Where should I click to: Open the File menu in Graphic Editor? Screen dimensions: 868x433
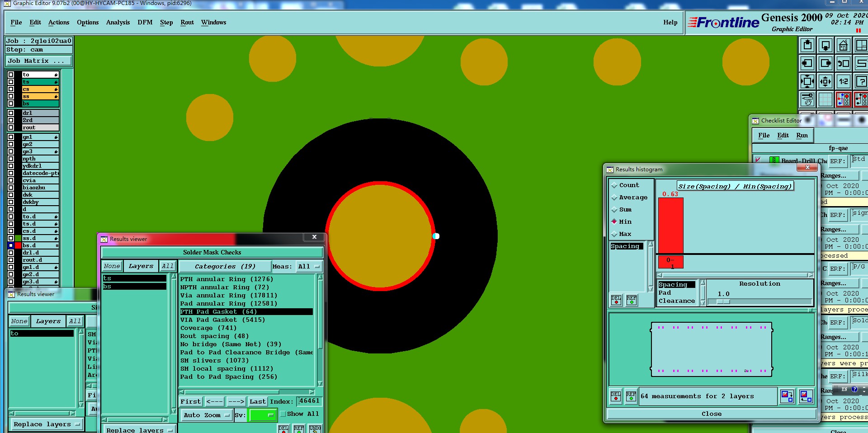(x=16, y=23)
